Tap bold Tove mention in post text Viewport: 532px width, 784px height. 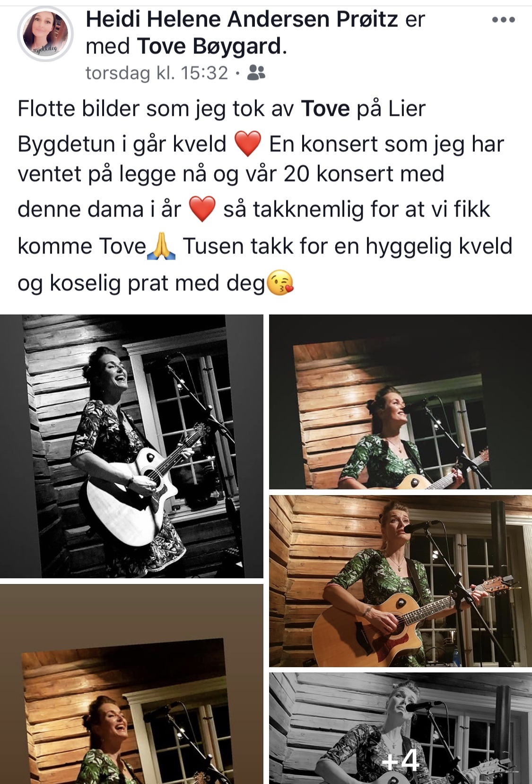(x=325, y=109)
